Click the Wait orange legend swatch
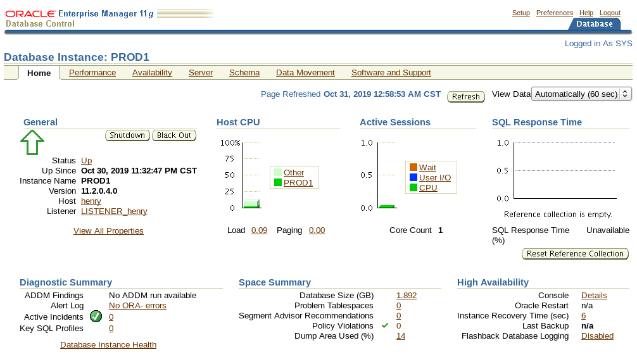Image resolution: width=637 pixels, height=364 pixels. click(x=413, y=167)
